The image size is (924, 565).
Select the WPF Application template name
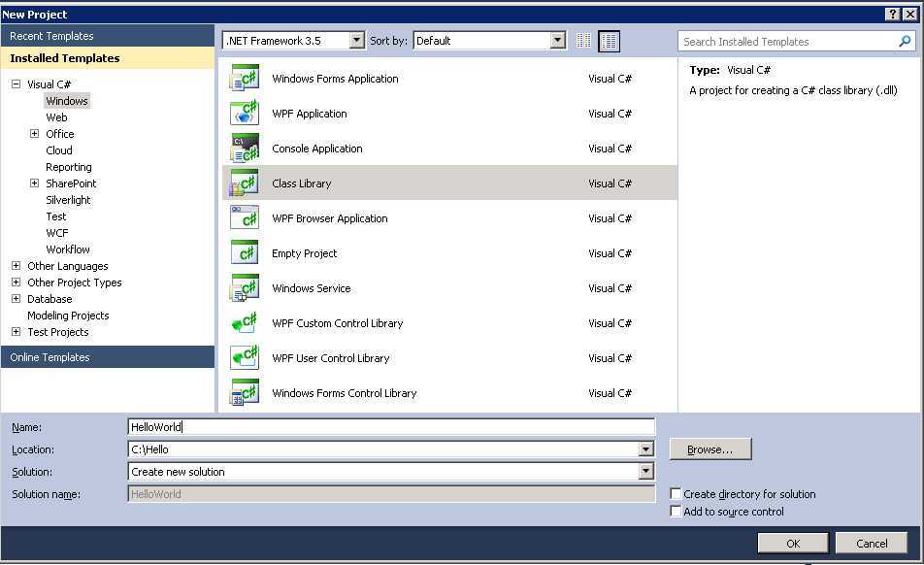(x=310, y=114)
